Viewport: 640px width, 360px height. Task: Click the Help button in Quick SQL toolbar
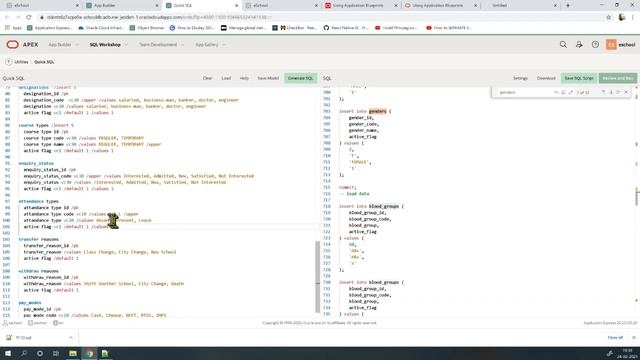click(x=244, y=78)
